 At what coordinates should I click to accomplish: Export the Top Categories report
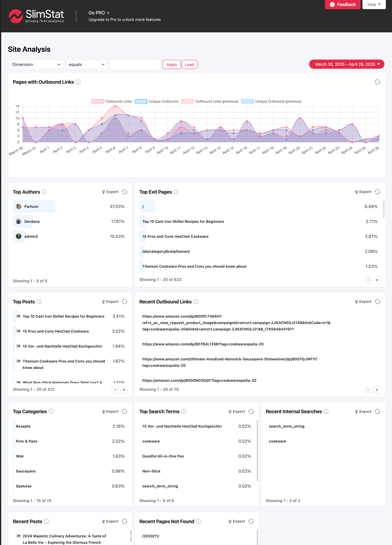point(110,411)
